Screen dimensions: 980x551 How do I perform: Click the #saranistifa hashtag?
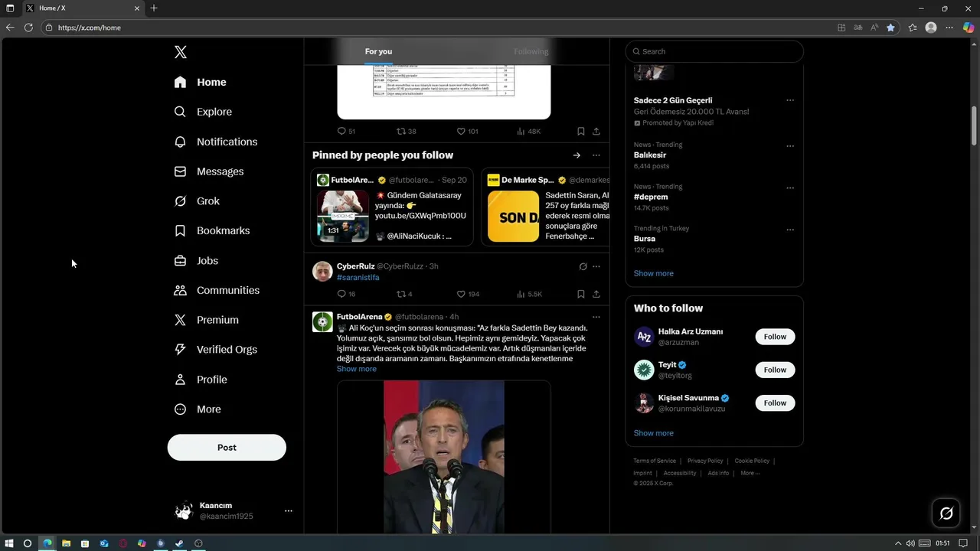(358, 277)
